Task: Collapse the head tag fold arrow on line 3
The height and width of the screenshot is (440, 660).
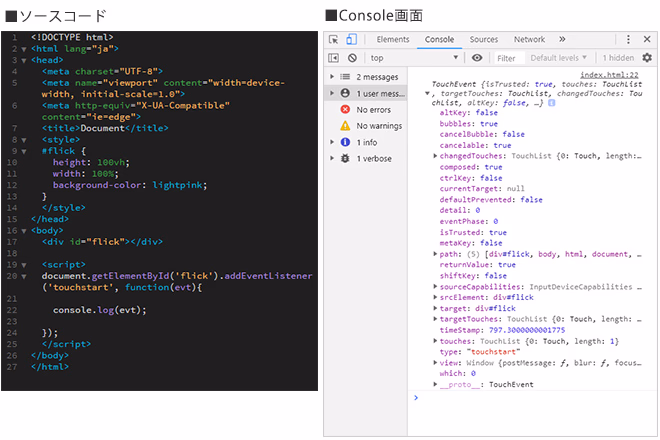Action: point(24,61)
